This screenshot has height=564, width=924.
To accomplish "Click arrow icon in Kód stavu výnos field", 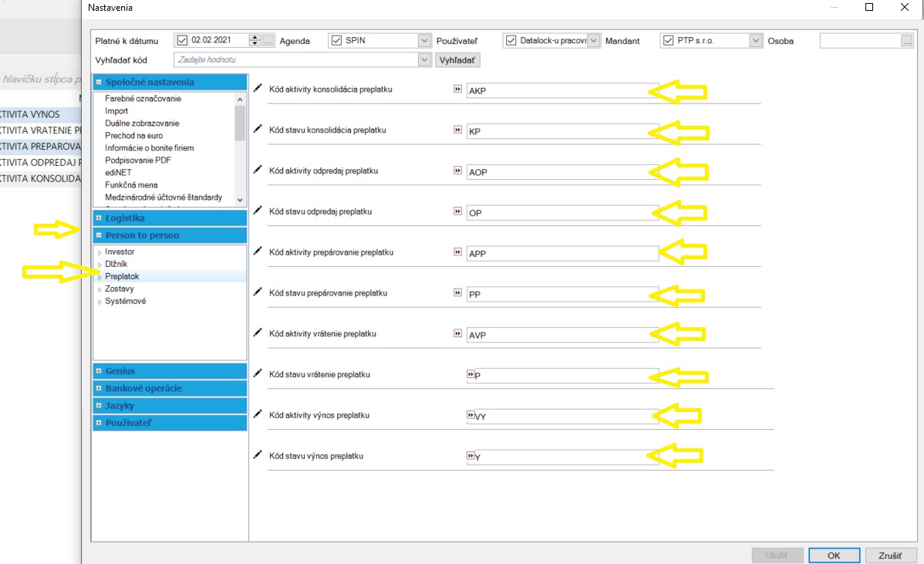I will 470,455.
